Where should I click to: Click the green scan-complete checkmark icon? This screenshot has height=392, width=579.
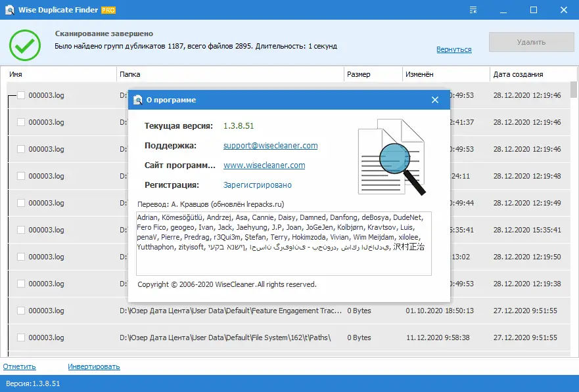[x=25, y=45]
